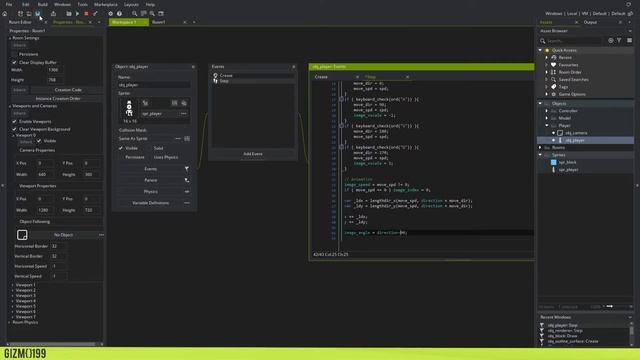Toggle obj_player Uses Physics checkbox
The height and width of the screenshot is (360, 640).
click(x=150, y=157)
